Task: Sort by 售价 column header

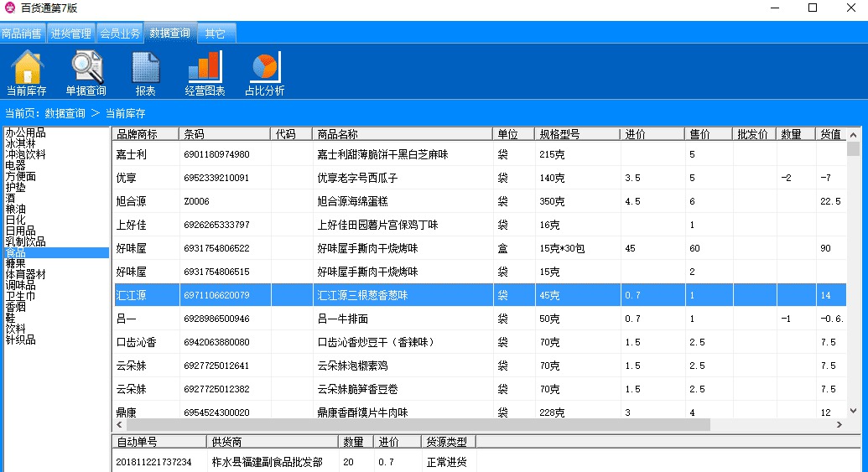Action: click(x=709, y=134)
